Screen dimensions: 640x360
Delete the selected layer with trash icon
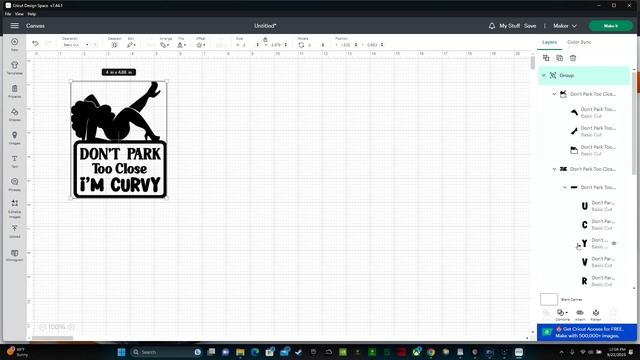[x=573, y=58]
